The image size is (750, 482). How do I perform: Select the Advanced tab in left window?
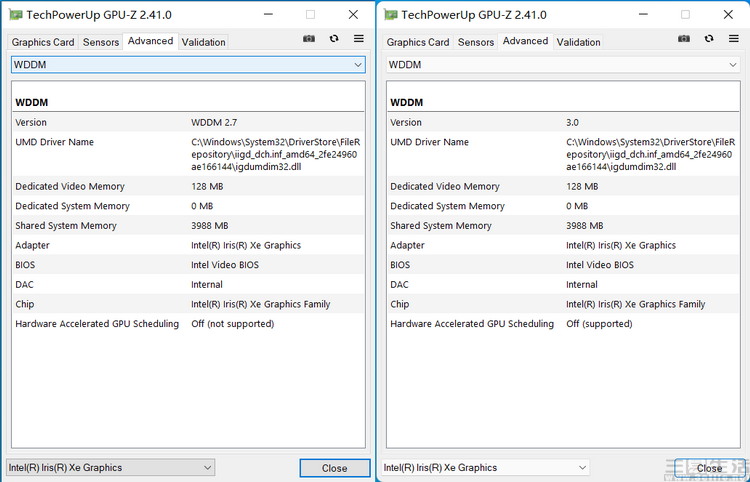click(x=151, y=41)
